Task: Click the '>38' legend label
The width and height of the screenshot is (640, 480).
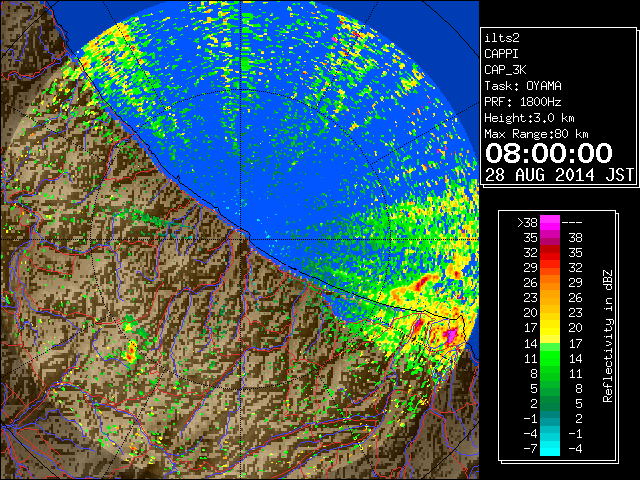Action: coord(527,223)
